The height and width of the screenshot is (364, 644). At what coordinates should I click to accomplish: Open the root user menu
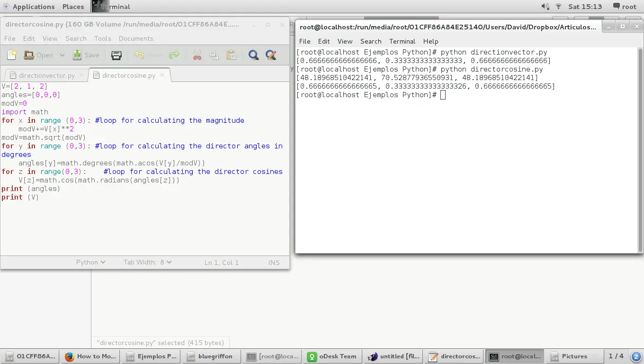click(x=625, y=7)
